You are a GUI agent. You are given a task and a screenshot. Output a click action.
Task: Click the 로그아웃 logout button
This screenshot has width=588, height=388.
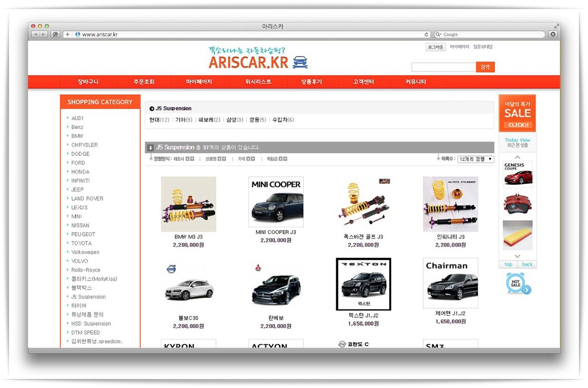click(x=436, y=47)
